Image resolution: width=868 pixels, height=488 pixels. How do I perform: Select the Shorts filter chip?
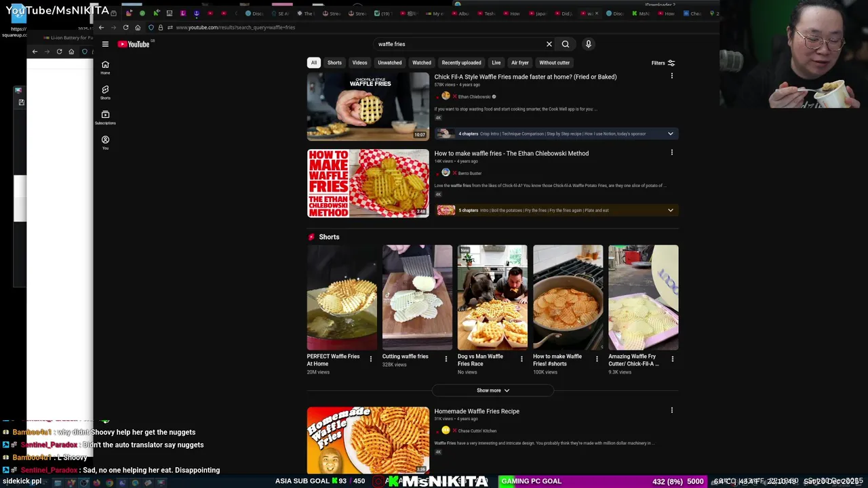click(x=335, y=62)
